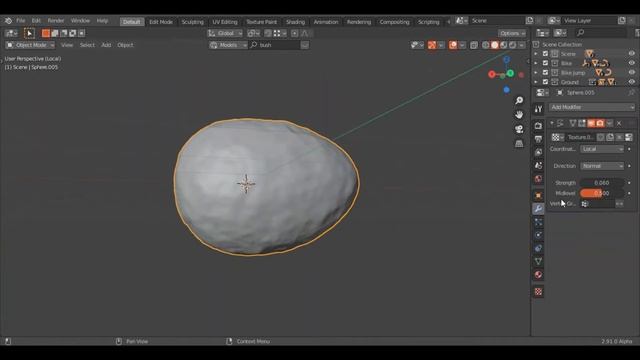Screen dimensions: 640x360
Task: Open the Modifier properties wrench tab
Action: 538,209
